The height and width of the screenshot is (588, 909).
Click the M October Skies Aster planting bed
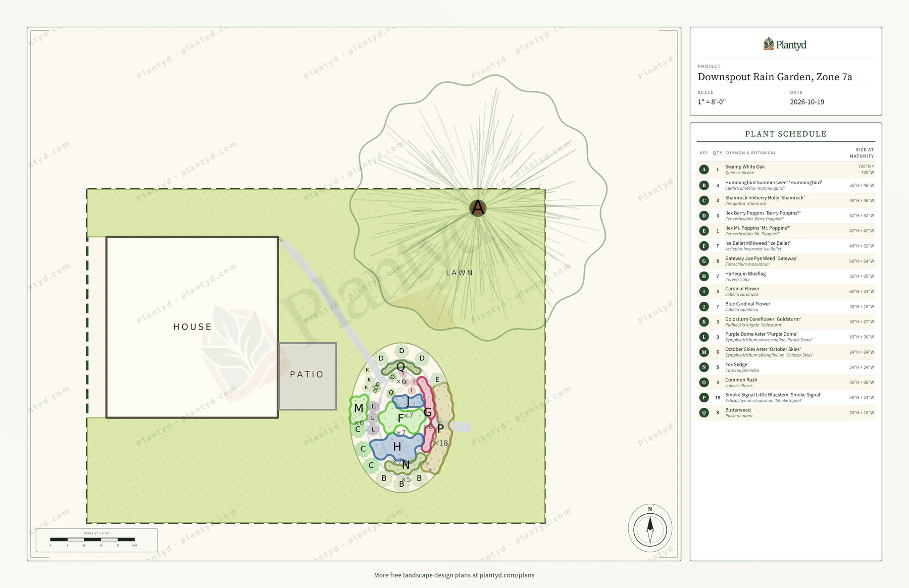point(359,409)
